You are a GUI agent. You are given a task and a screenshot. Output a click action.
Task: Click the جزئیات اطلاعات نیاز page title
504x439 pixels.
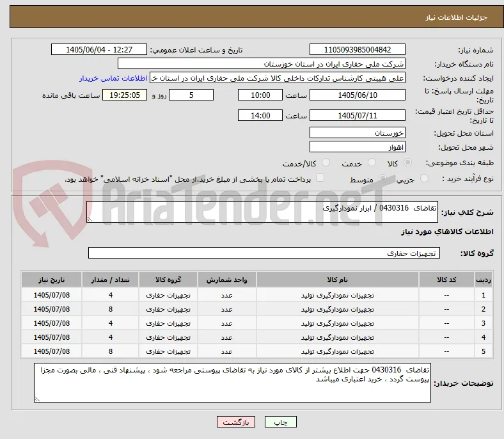pyautogui.click(x=457, y=17)
